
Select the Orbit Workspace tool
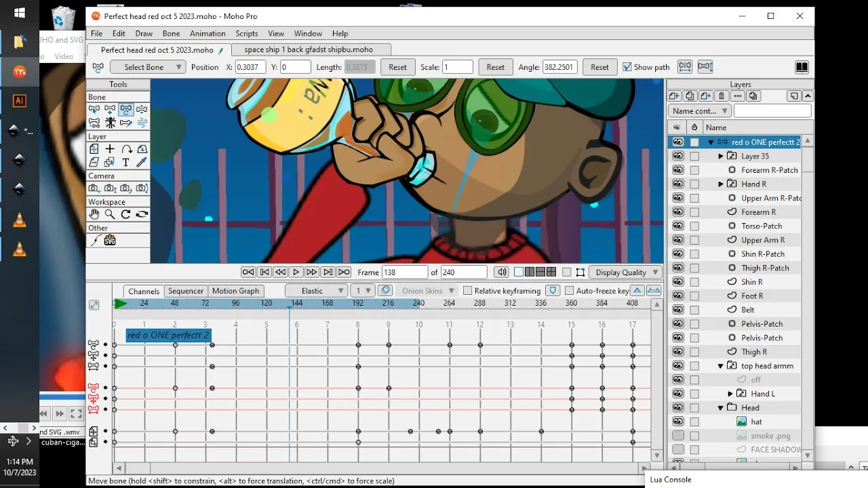[142, 214]
